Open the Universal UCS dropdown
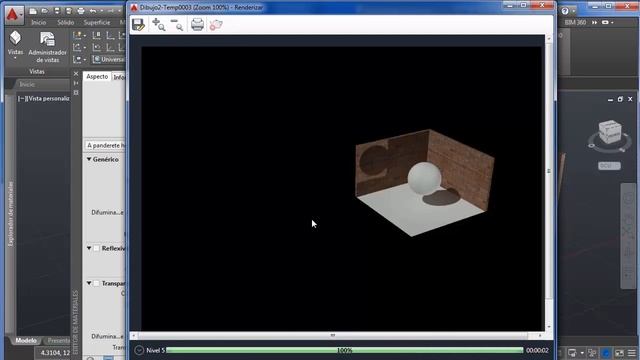The image size is (640, 360). (x=109, y=60)
